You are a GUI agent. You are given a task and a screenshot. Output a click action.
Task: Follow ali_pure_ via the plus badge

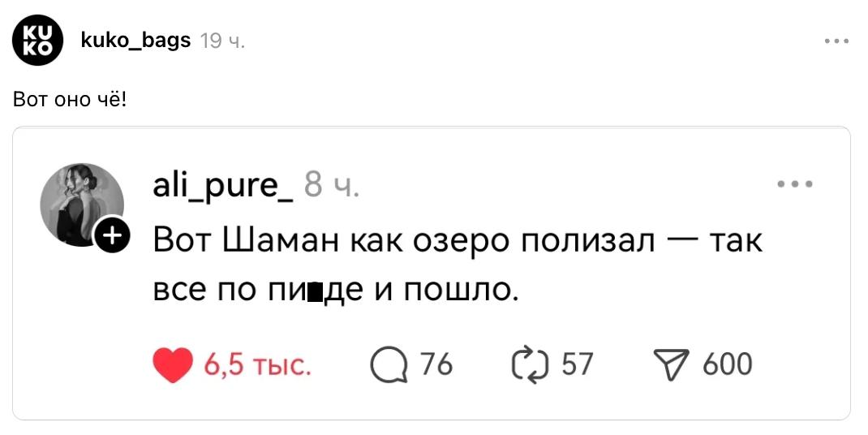click(111, 236)
